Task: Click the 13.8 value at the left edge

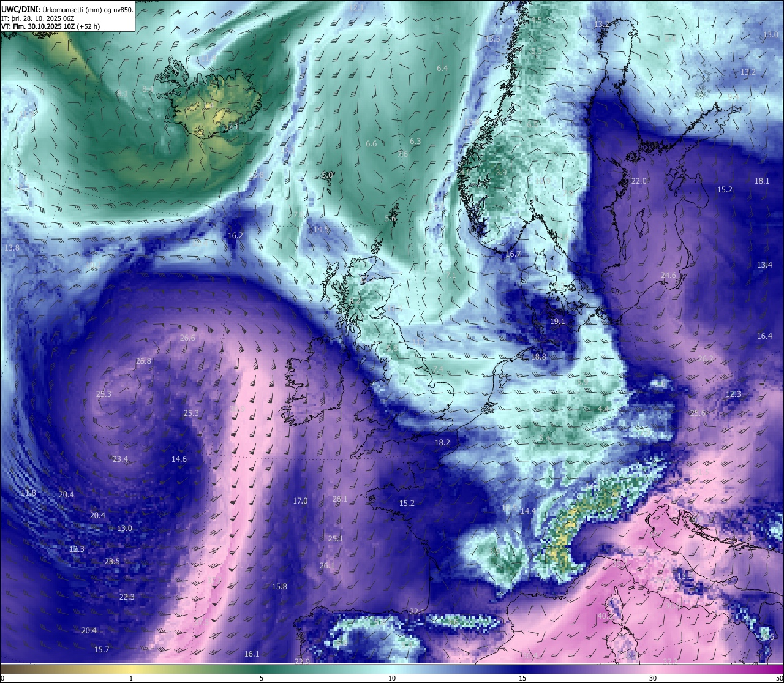Action: pyautogui.click(x=12, y=247)
